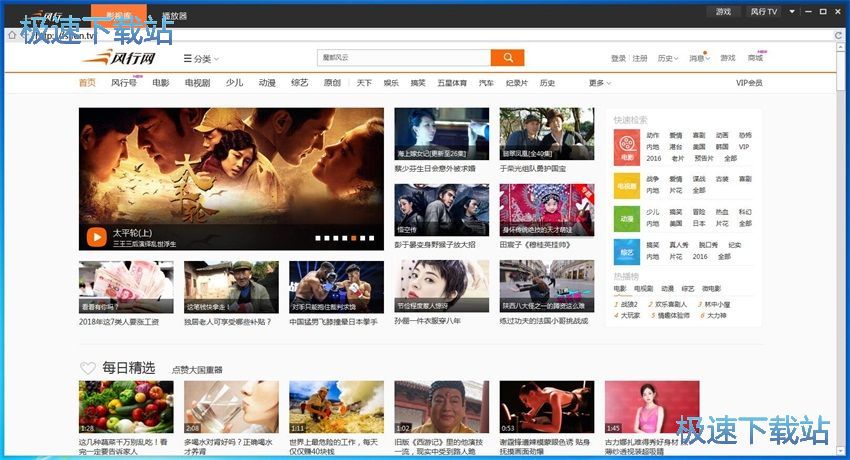
Task: Click the orange search magnifier button
Action: (507, 57)
